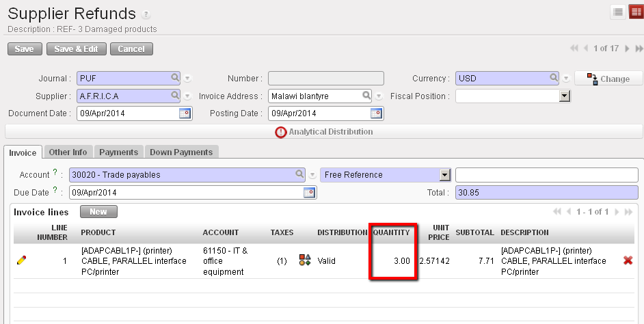
Task: Click the Supplier field search magnifier
Action: tap(174, 96)
